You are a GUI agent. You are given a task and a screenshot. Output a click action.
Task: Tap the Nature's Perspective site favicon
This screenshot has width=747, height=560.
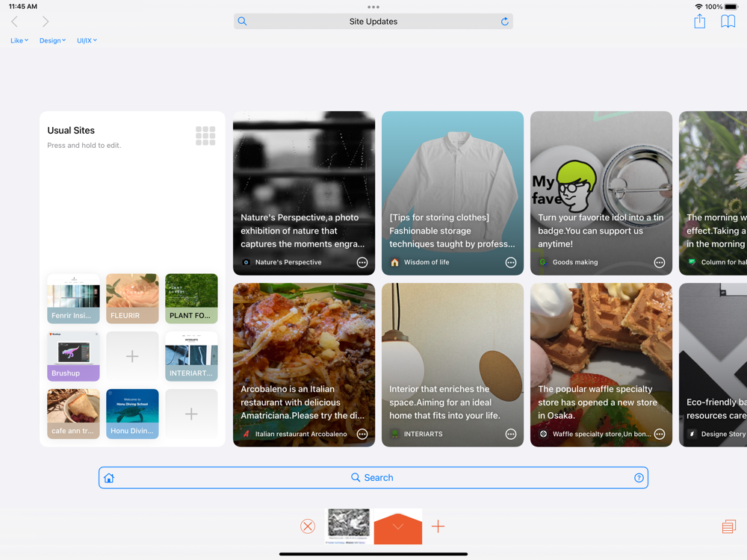point(246,262)
